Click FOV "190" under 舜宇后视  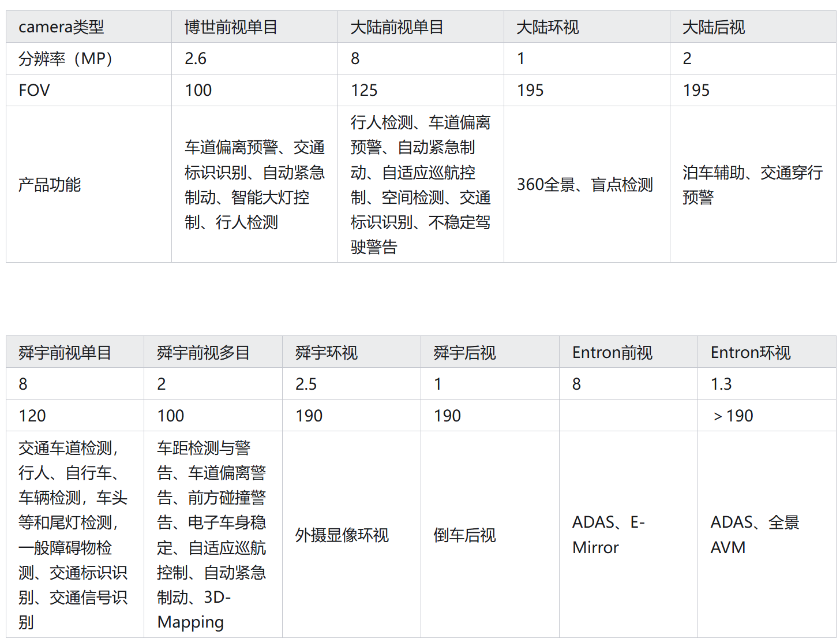(x=490, y=416)
